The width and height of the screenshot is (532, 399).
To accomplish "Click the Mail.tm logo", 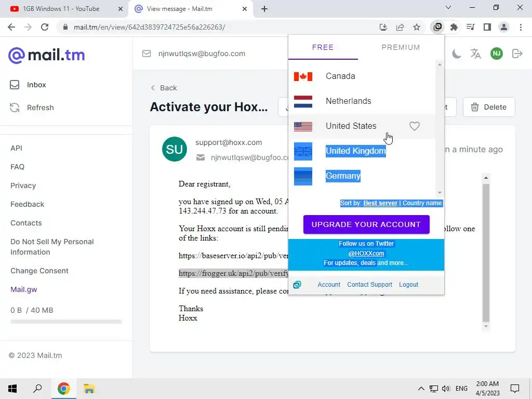I will pyautogui.click(x=46, y=55).
